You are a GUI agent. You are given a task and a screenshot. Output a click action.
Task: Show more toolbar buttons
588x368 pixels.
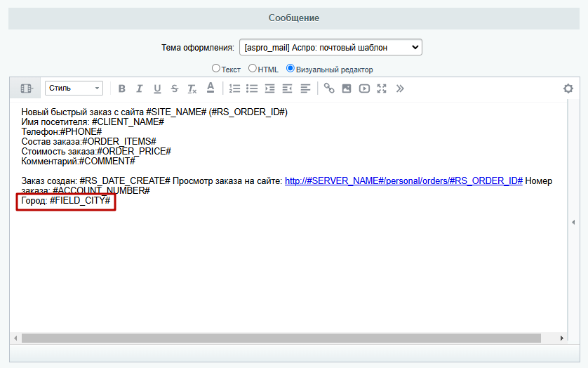coord(400,88)
